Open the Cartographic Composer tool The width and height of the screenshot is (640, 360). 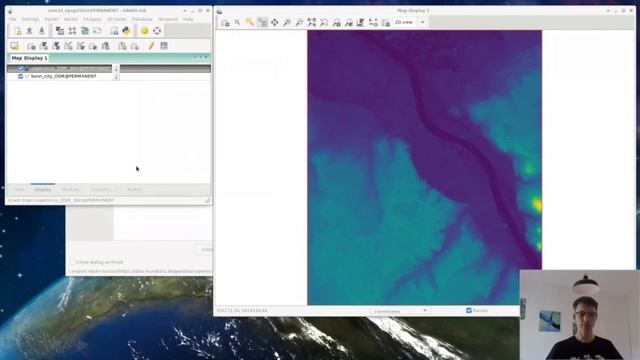tap(97, 31)
